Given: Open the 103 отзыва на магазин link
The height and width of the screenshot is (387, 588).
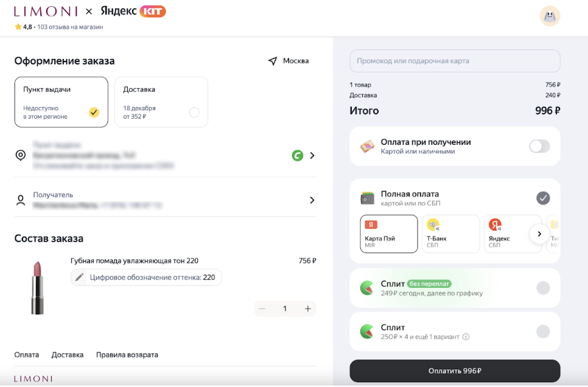Looking at the screenshot, I should (70, 27).
